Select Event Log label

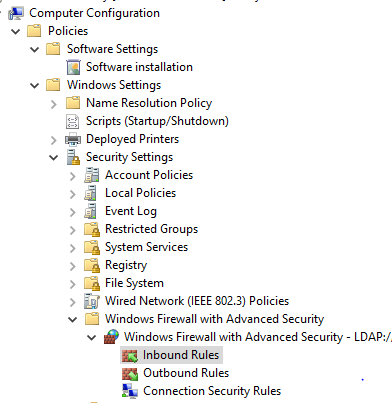pos(131,211)
